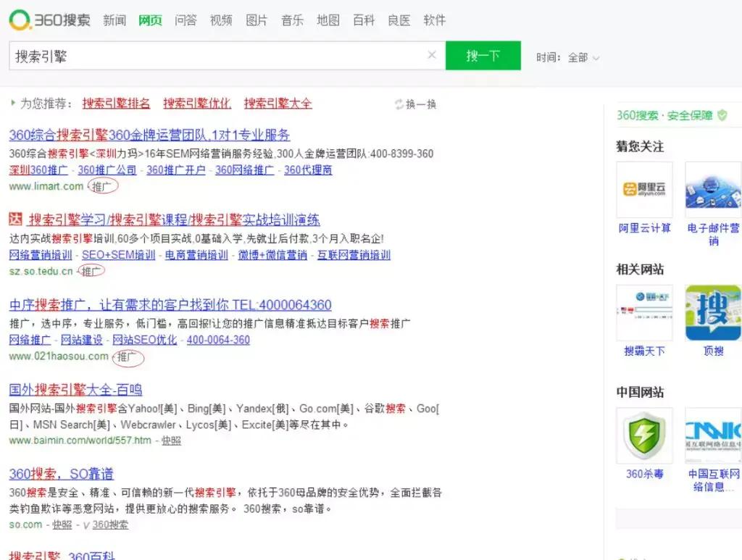742x560 pixels.
Task: Open result 国外搜索引擎大全-百鸣
Action: tap(75, 390)
